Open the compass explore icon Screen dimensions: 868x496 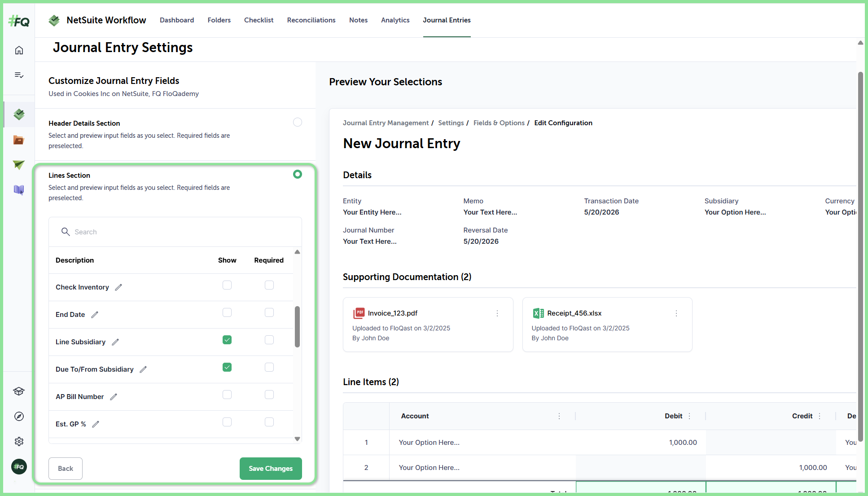[19, 417]
